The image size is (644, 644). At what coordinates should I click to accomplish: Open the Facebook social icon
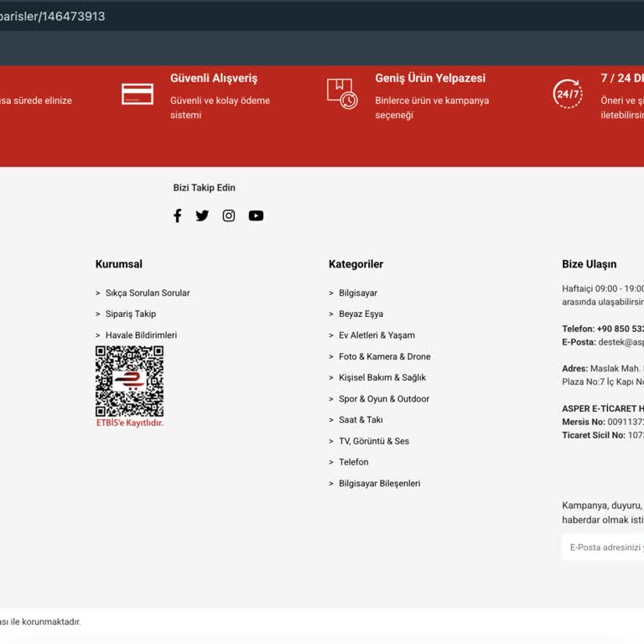pyautogui.click(x=178, y=216)
